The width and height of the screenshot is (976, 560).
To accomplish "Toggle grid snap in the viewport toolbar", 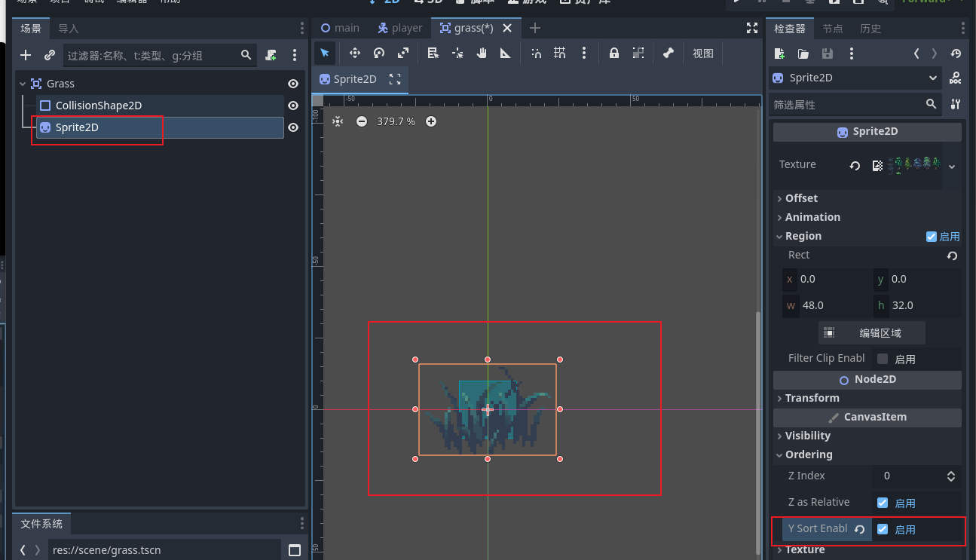I will coord(560,53).
